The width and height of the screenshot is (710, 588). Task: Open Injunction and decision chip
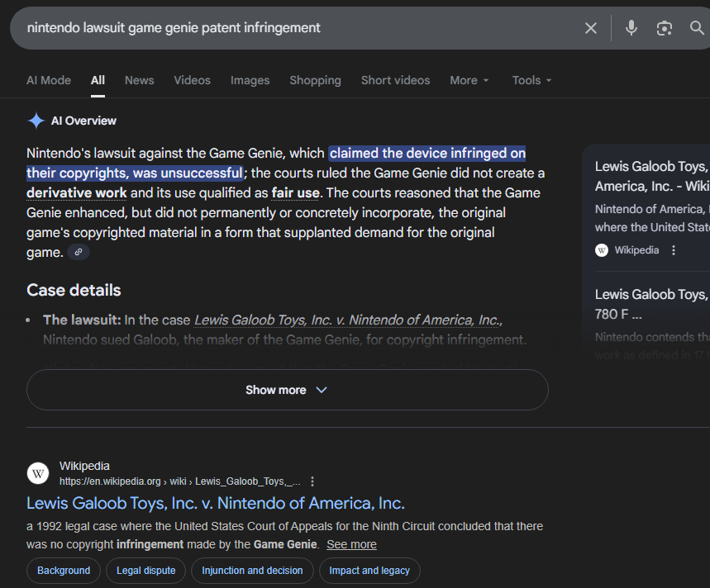252,571
